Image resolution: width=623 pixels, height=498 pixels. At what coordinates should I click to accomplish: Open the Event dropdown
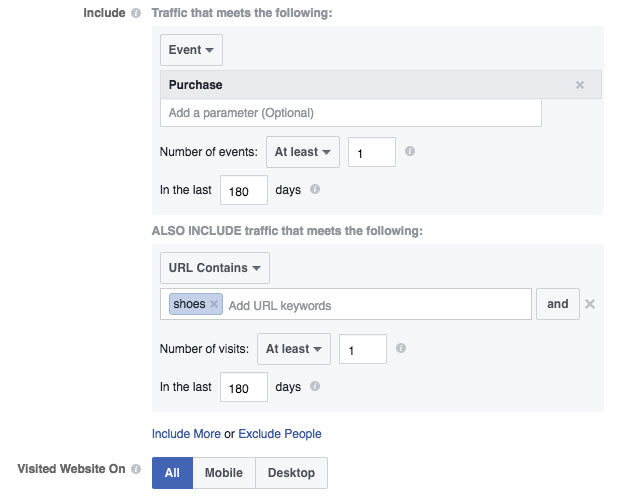(x=191, y=50)
